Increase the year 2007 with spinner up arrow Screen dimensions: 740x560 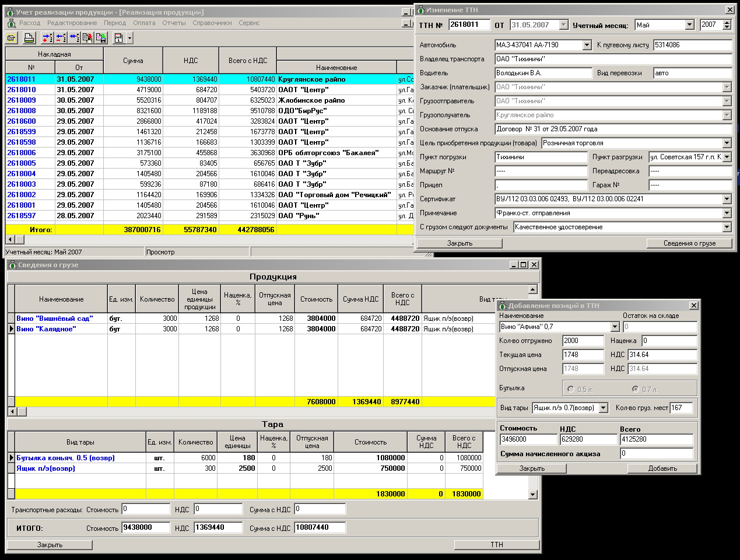pos(727,22)
